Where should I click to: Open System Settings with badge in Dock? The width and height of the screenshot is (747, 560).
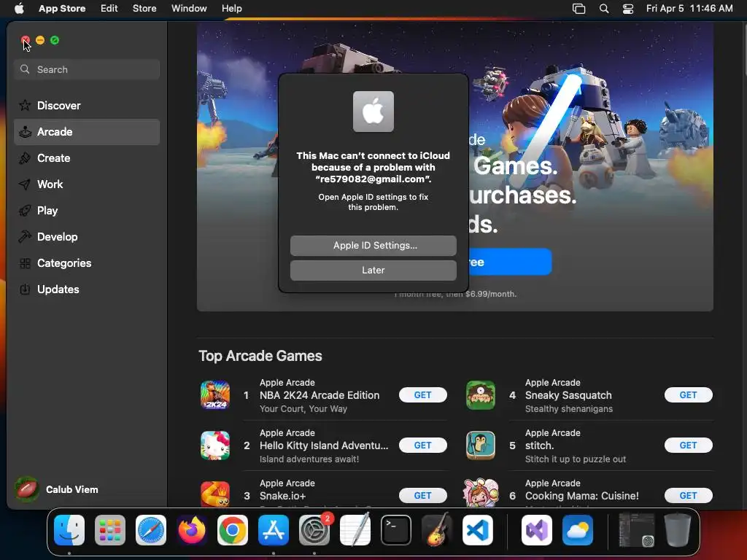pos(314,530)
